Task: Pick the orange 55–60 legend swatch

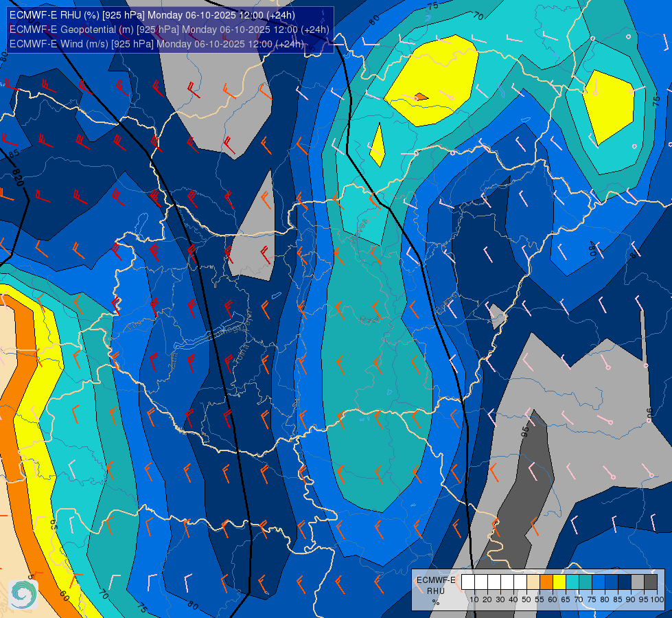Action: click(x=546, y=582)
